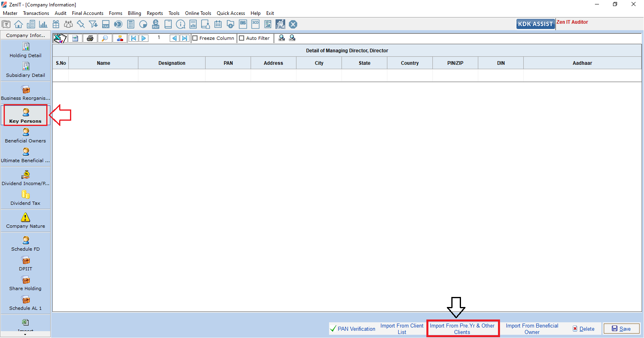The width and height of the screenshot is (644, 338).
Task: Open Dividend Income in sidebar
Action: [x=25, y=178]
